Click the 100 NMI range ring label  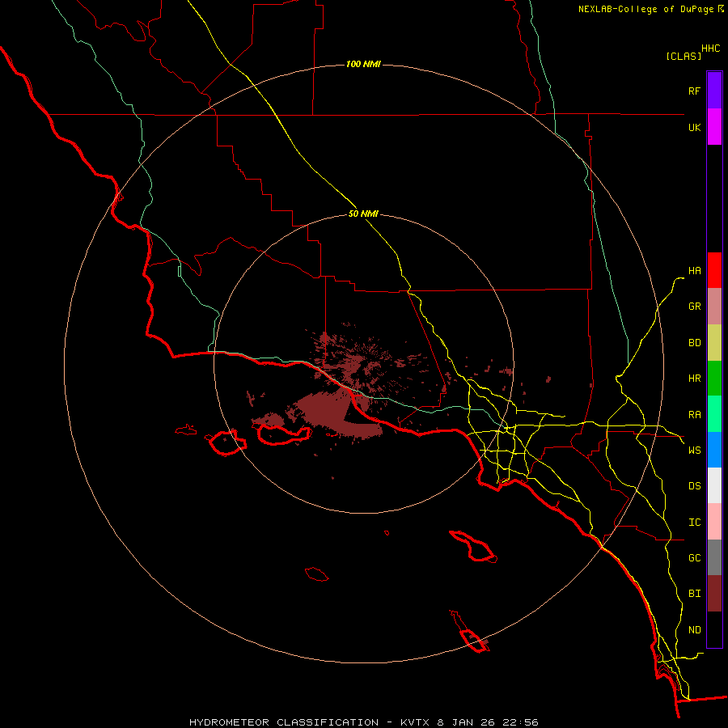(363, 64)
